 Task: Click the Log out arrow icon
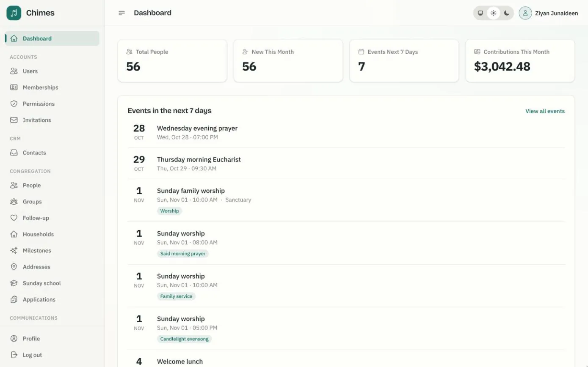pos(14,355)
